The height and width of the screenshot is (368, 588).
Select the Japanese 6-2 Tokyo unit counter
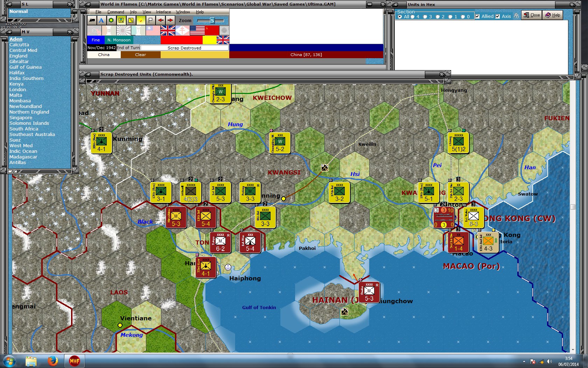pyautogui.click(x=220, y=242)
